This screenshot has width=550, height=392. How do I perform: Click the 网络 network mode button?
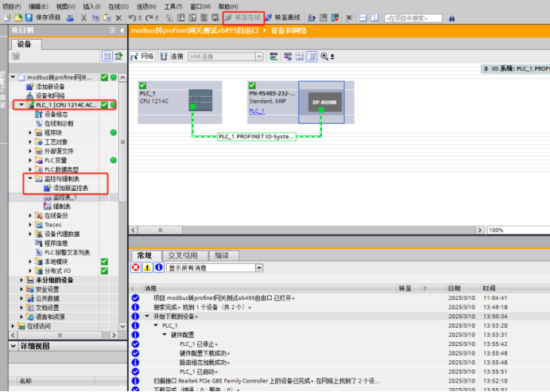click(142, 56)
